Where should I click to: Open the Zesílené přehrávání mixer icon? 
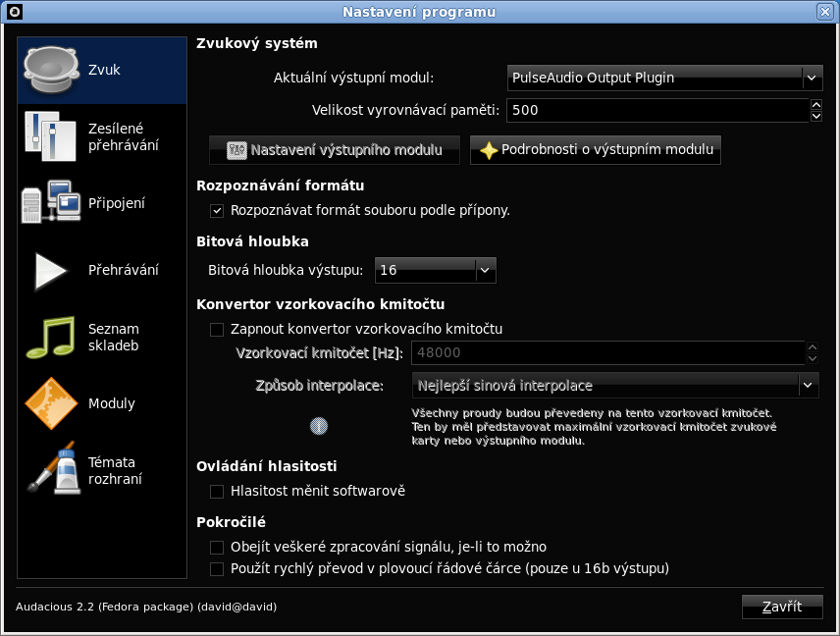tap(51, 136)
